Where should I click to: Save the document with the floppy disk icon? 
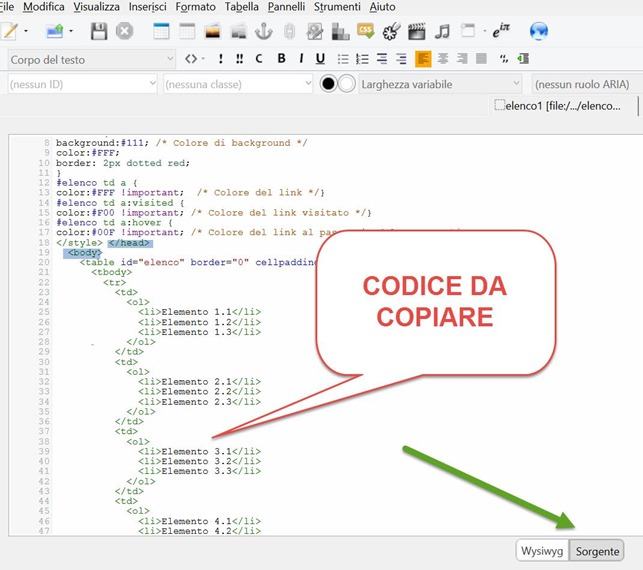(98, 31)
